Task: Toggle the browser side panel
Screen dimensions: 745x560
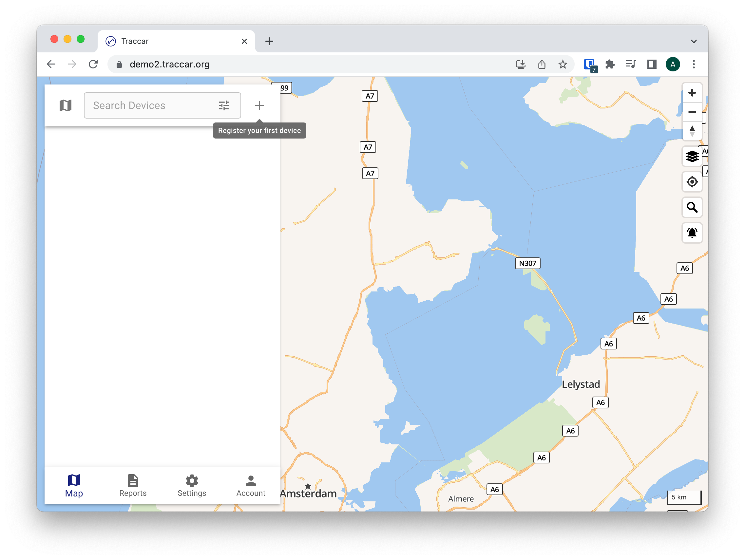Action: pyautogui.click(x=652, y=64)
